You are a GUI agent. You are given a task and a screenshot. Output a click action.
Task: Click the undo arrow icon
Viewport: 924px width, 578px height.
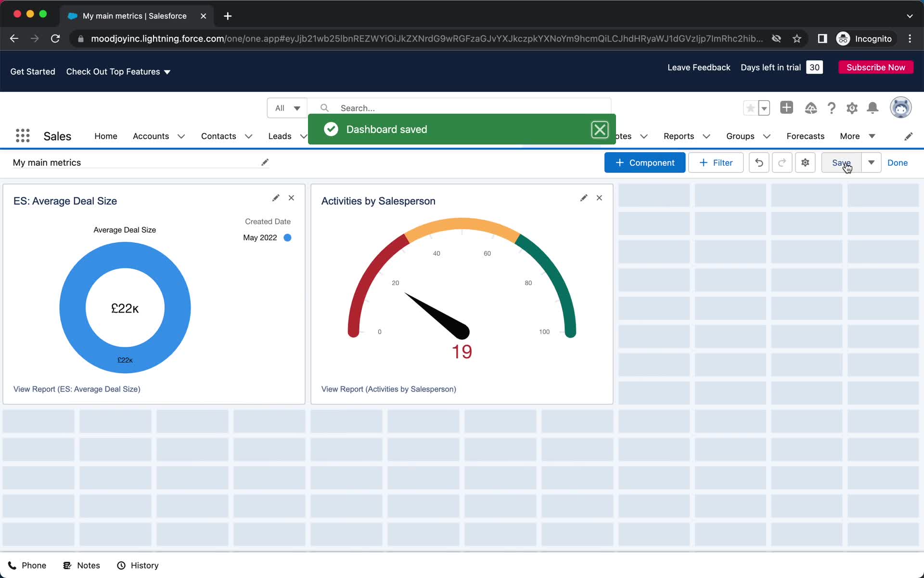(x=758, y=162)
